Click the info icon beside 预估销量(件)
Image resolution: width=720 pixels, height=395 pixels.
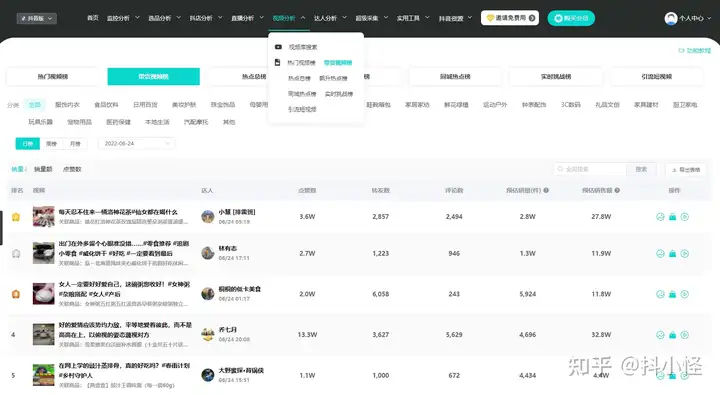(546, 190)
